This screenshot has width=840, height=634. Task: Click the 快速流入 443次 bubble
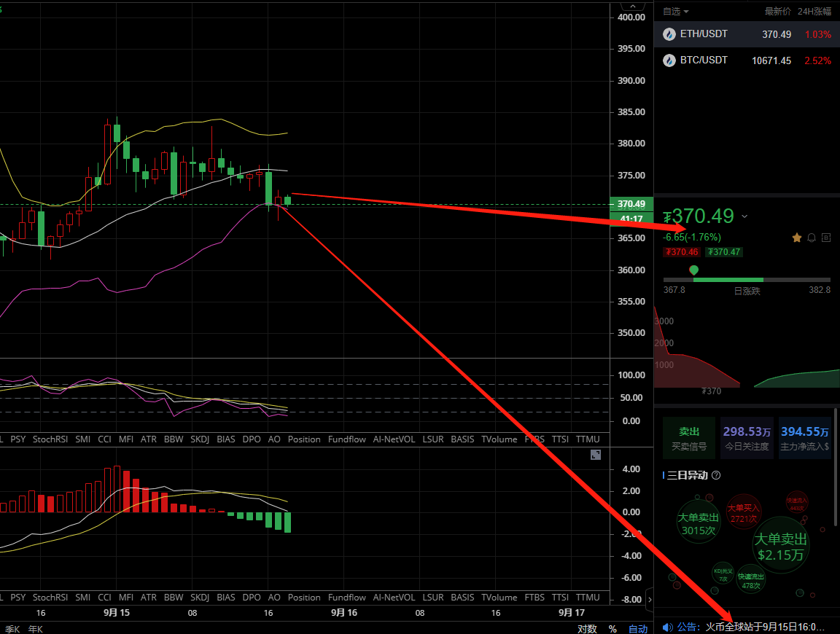[796, 504]
